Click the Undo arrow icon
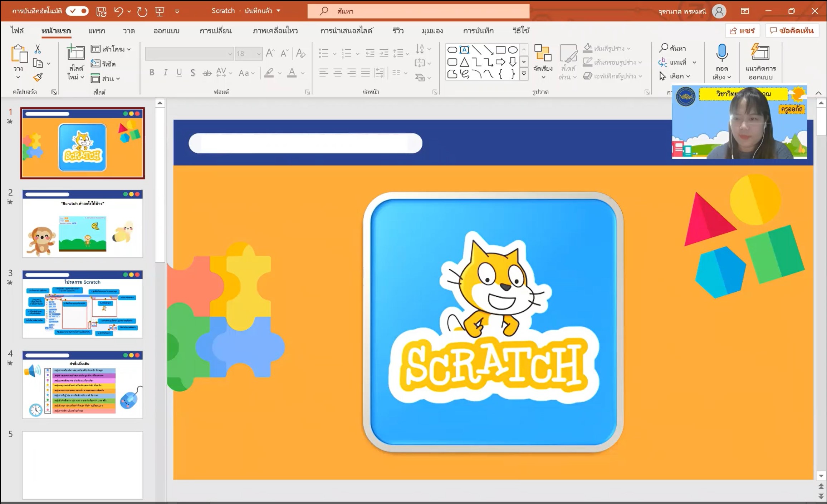The width and height of the screenshot is (827, 504). [119, 11]
